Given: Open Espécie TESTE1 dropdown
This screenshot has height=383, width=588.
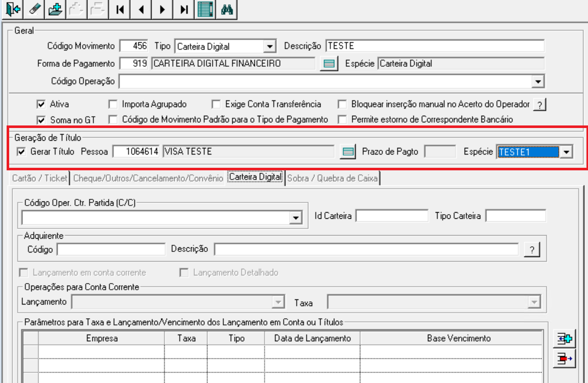Looking at the screenshot, I should [x=566, y=152].
